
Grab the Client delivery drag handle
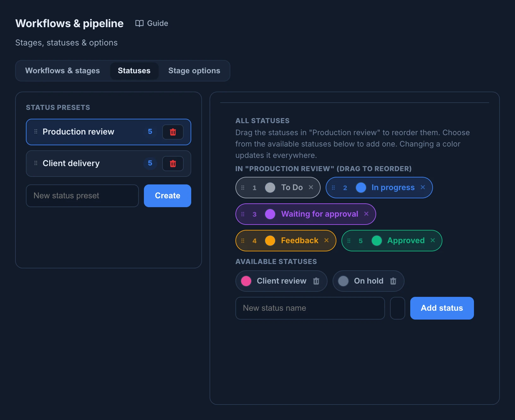coord(36,163)
